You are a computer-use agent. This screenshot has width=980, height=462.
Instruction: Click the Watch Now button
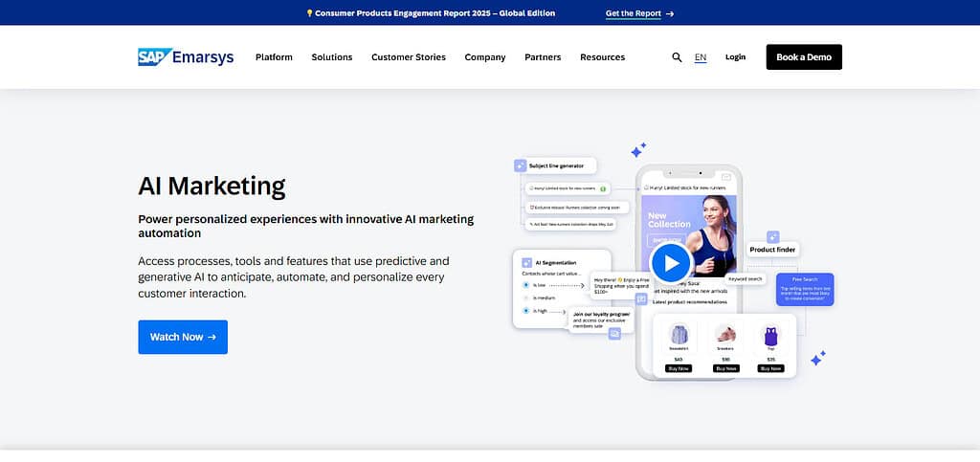(x=183, y=337)
